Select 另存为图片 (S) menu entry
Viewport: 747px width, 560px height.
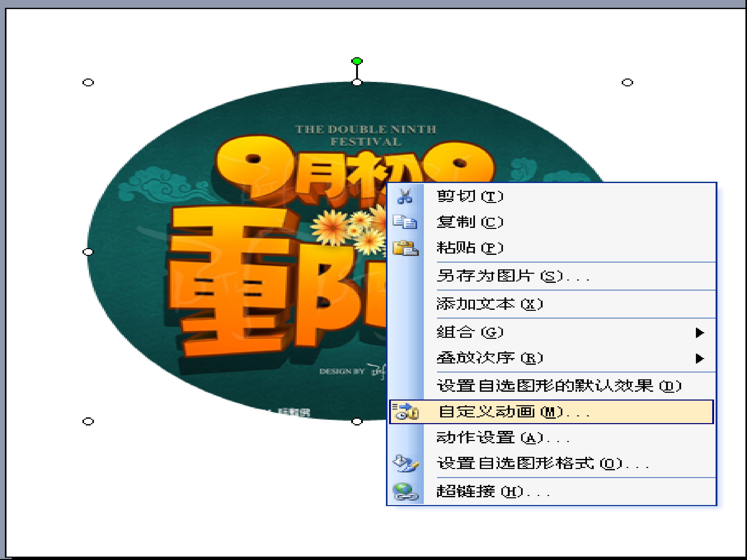(513, 276)
